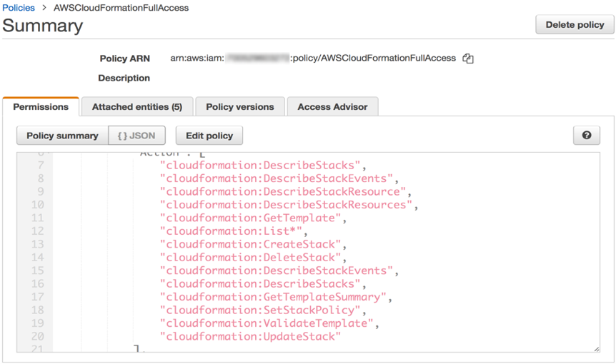Open the Policy versions tab

[x=240, y=106]
